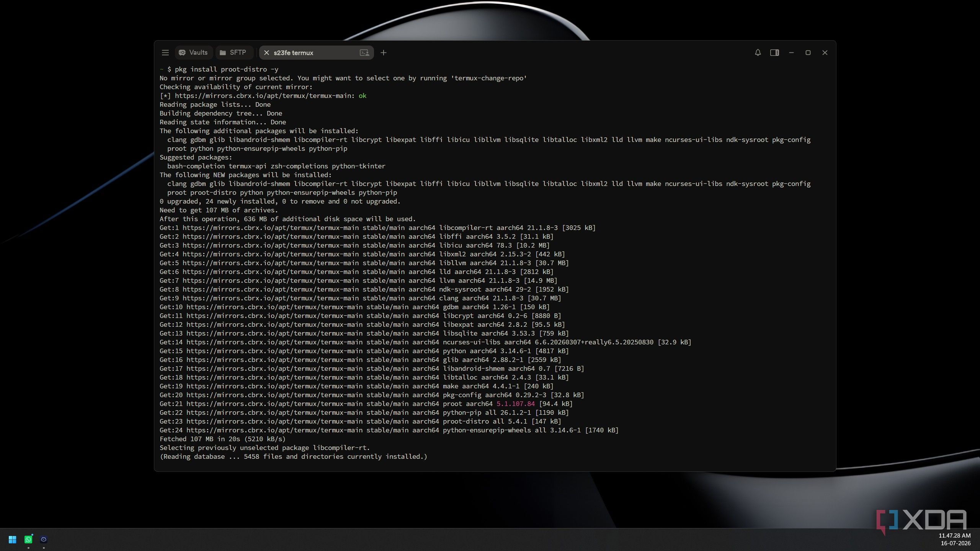Click the 'termux-change-repo' text

click(x=488, y=78)
